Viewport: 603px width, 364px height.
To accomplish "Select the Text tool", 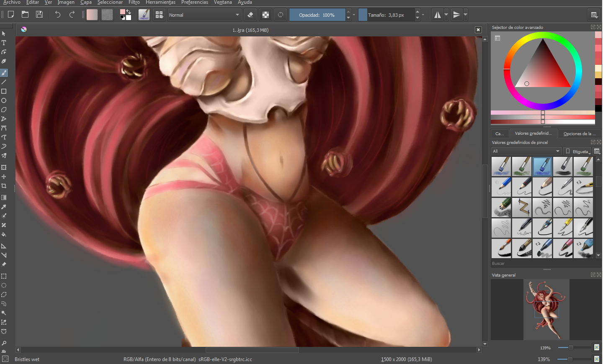I will click(x=4, y=43).
